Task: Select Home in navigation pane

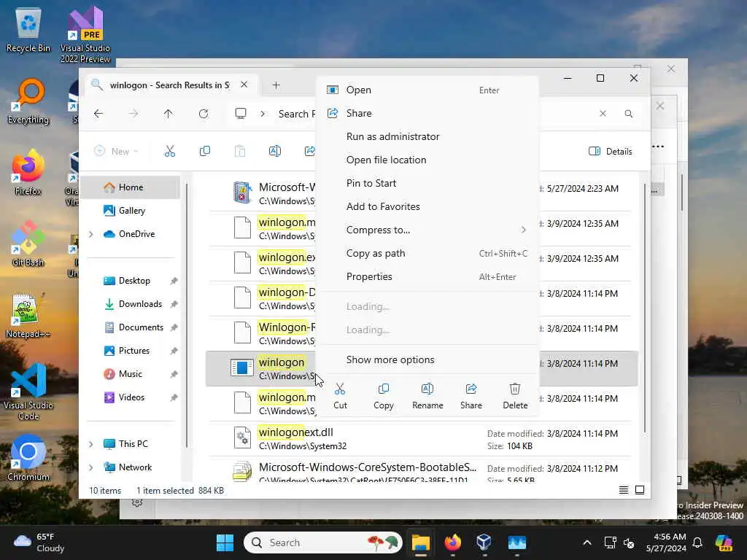Action: (x=131, y=187)
